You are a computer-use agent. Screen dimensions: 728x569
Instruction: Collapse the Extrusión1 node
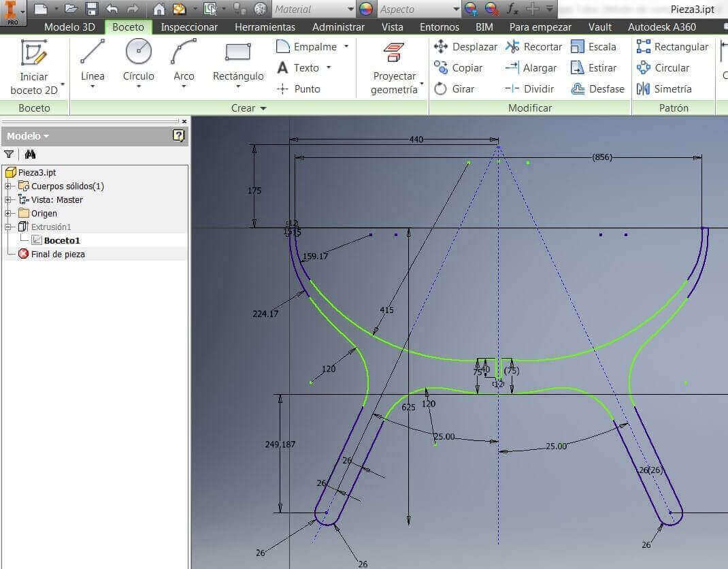click(x=7, y=227)
